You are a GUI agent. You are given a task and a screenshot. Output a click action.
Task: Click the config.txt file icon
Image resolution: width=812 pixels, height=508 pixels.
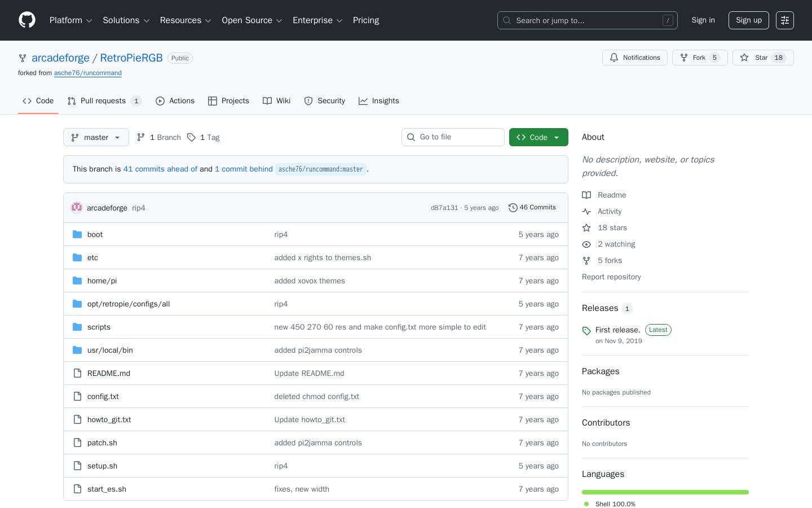pyautogui.click(x=77, y=396)
